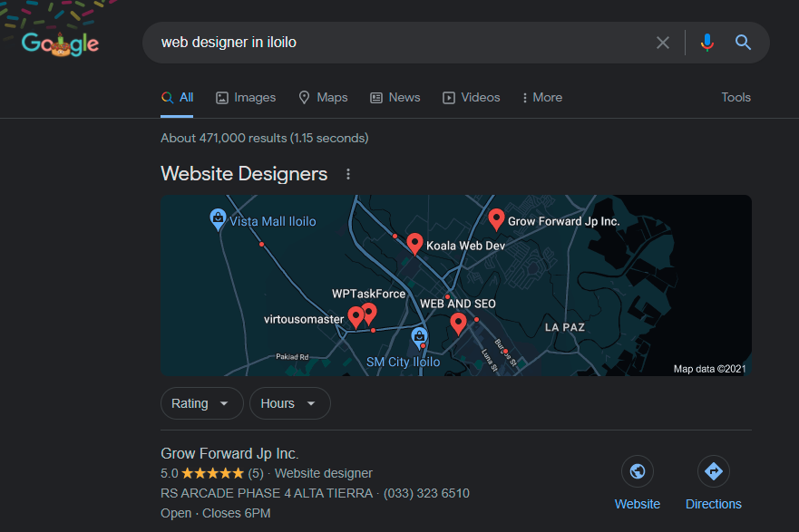Click the virtousomaster map label
This screenshot has height=532, width=799.
304,319
